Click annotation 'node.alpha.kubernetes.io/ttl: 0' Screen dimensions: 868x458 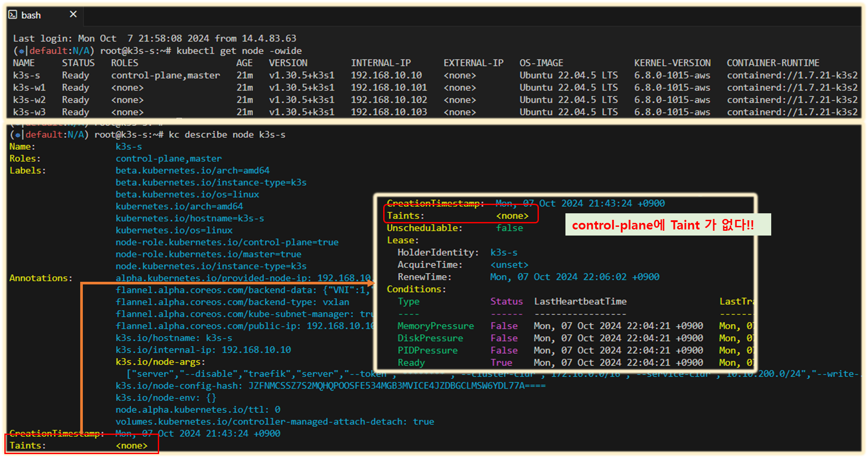point(198,410)
